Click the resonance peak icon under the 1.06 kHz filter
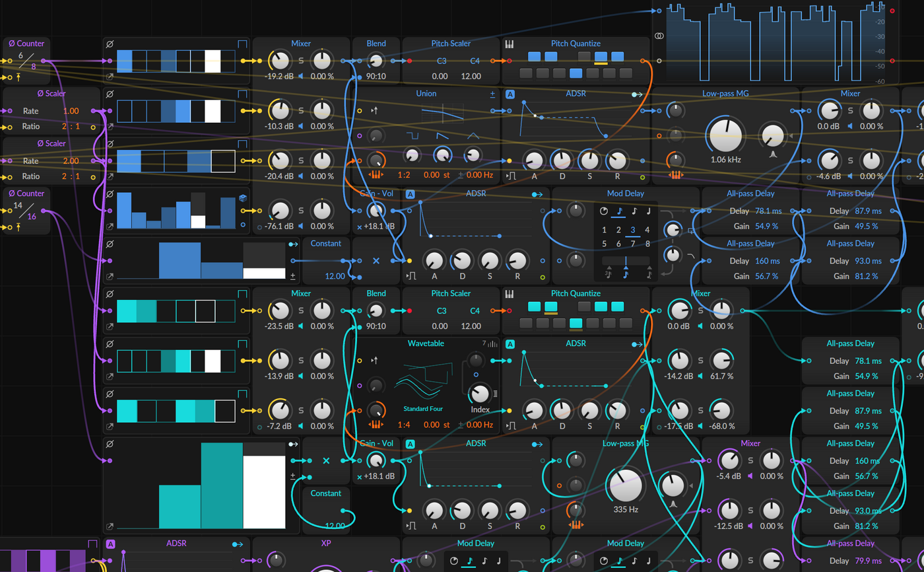924x572 pixels. 772,153
